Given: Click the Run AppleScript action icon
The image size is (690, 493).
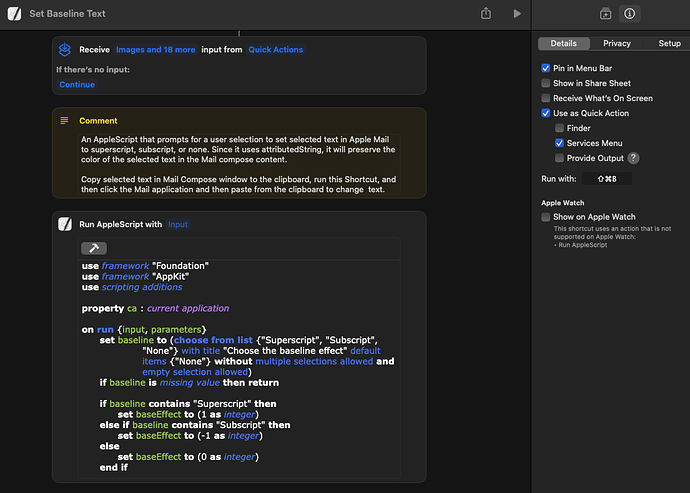Looking at the screenshot, I should point(65,224).
